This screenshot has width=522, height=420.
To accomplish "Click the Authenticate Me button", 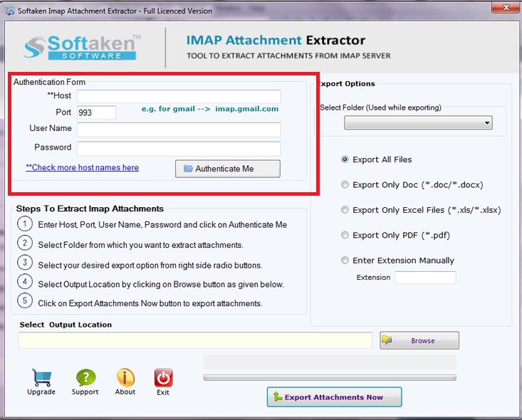I will click(228, 169).
